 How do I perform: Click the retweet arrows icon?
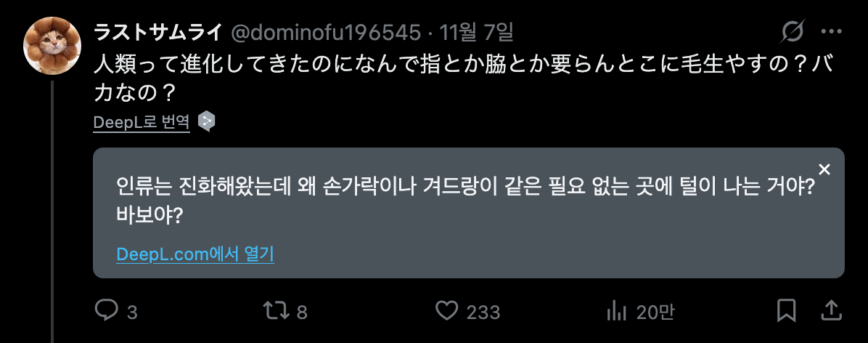click(277, 311)
